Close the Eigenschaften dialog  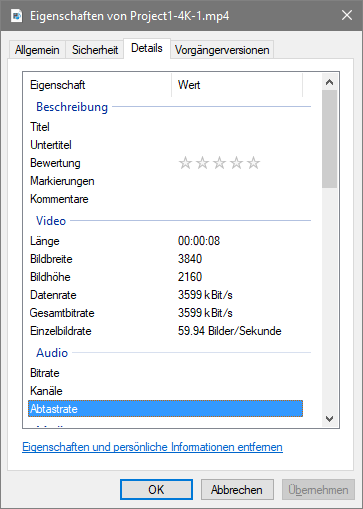(x=347, y=15)
